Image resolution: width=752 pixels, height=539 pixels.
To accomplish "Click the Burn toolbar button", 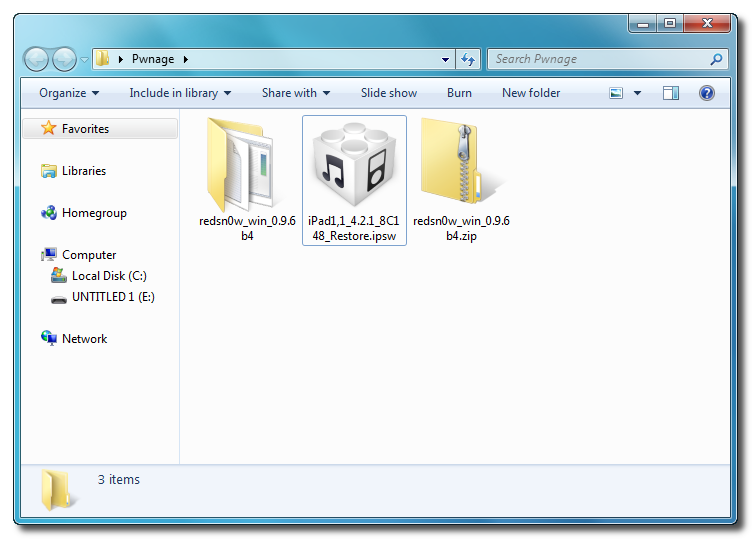I will pyautogui.click(x=459, y=93).
